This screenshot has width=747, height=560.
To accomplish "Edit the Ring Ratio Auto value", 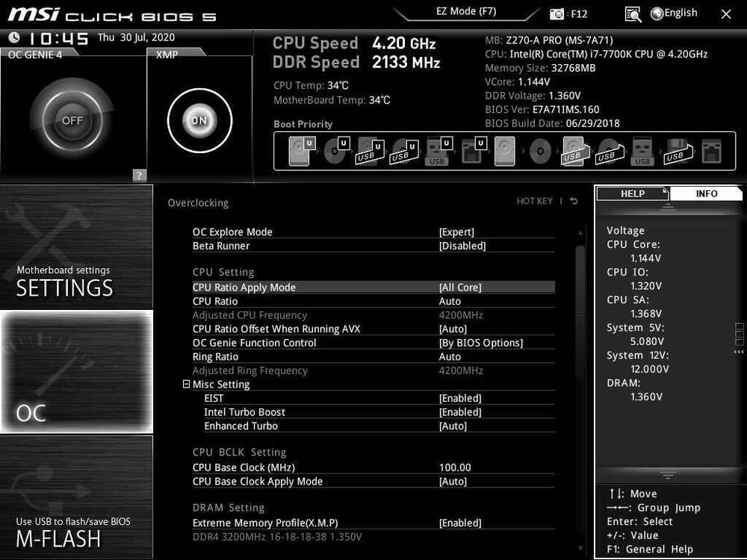I will tap(450, 357).
